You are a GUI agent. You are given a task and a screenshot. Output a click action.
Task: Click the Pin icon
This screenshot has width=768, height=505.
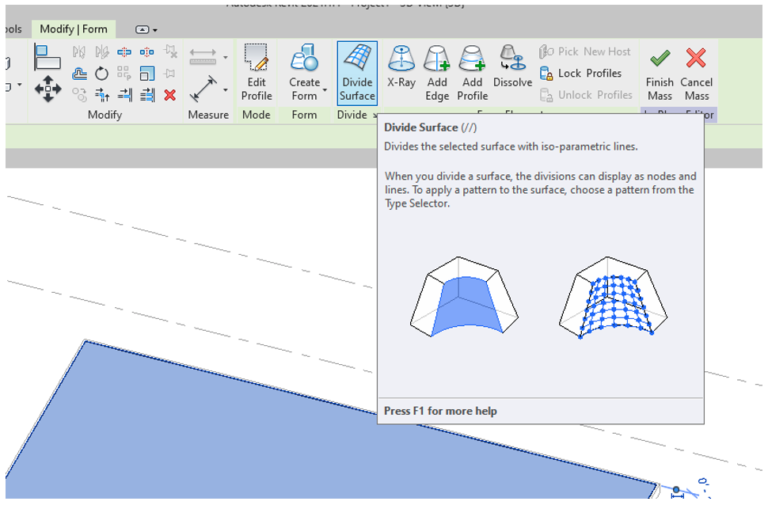pos(170,73)
